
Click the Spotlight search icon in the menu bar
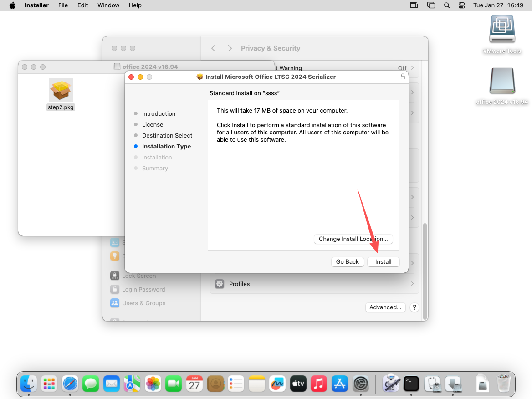click(x=447, y=5)
